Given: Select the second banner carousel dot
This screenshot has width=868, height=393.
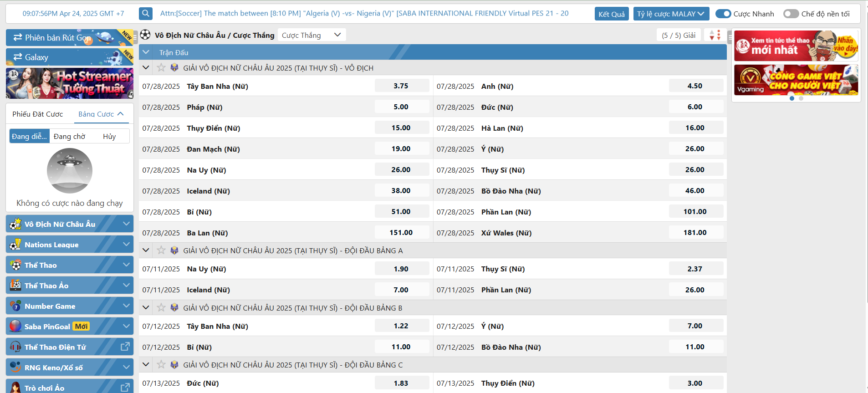Looking at the screenshot, I should (801, 98).
